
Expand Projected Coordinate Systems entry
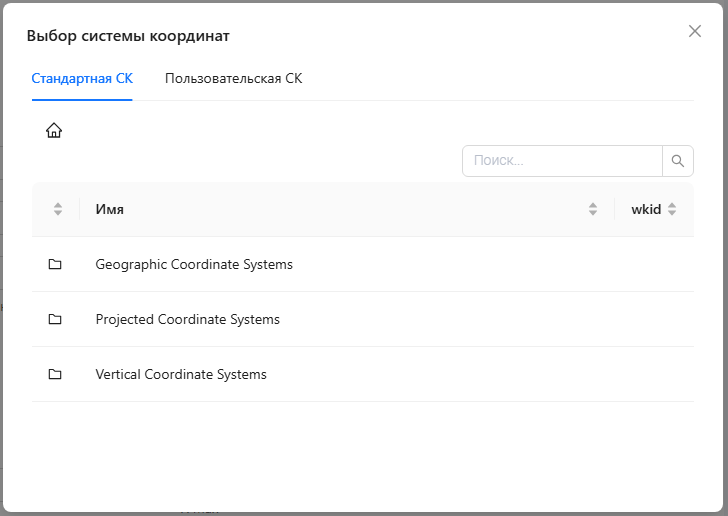click(x=187, y=319)
